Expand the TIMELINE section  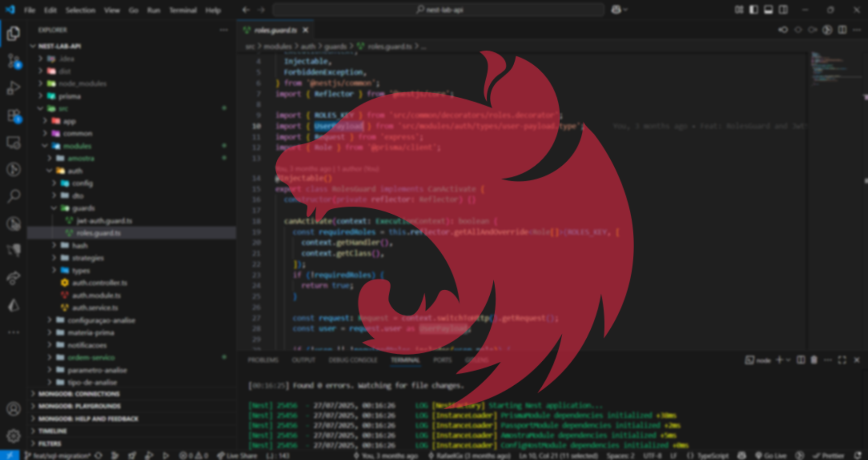pyautogui.click(x=53, y=431)
